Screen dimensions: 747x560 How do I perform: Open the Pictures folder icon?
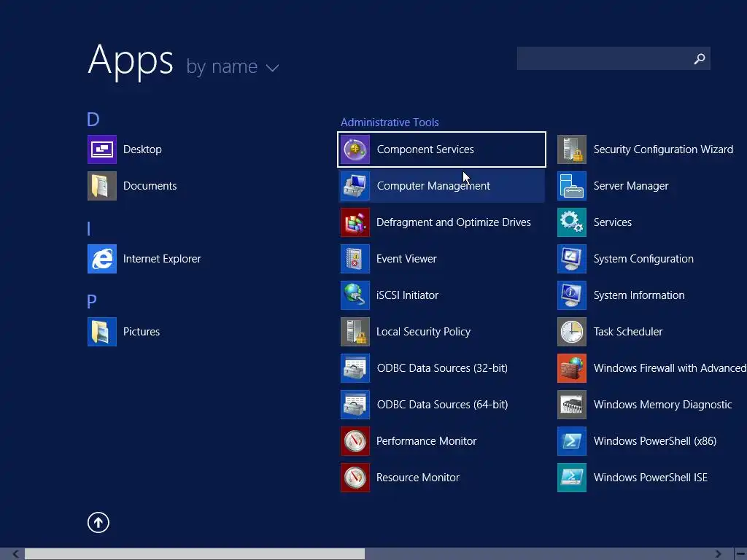click(102, 332)
